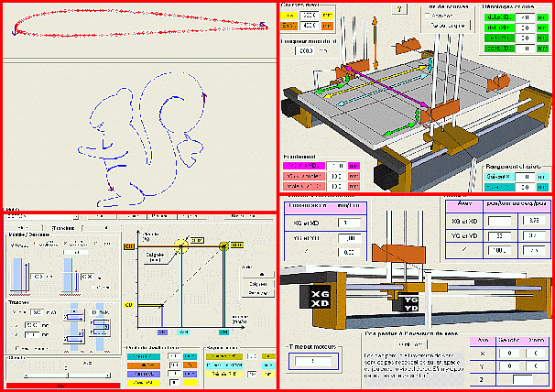Edit the Timeout moteurs value field
The width and height of the screenshot is (555, 392).
(313, 361)
